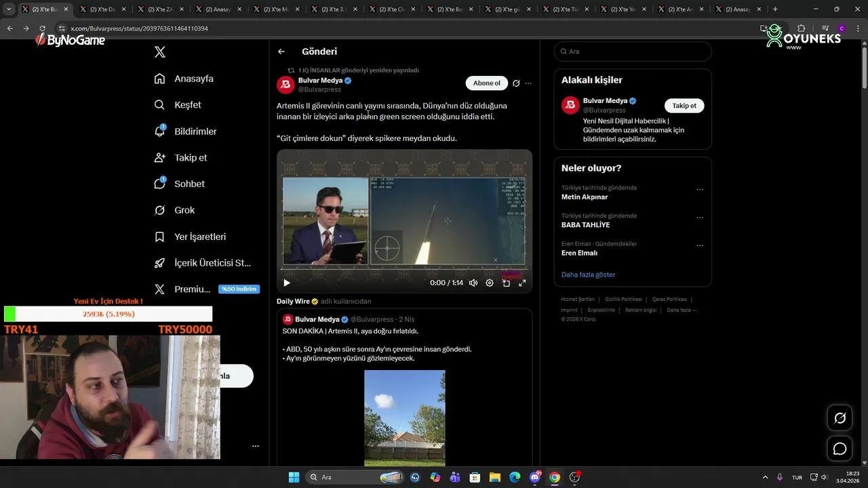
Task: Open video settings gear
Action: 490,283
